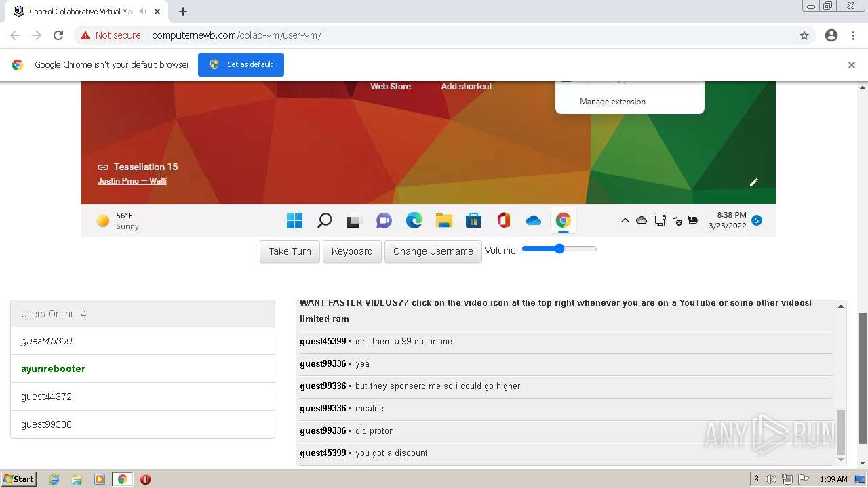Click chat message 'did proton'
868x488 pixels.
point(374,430)
